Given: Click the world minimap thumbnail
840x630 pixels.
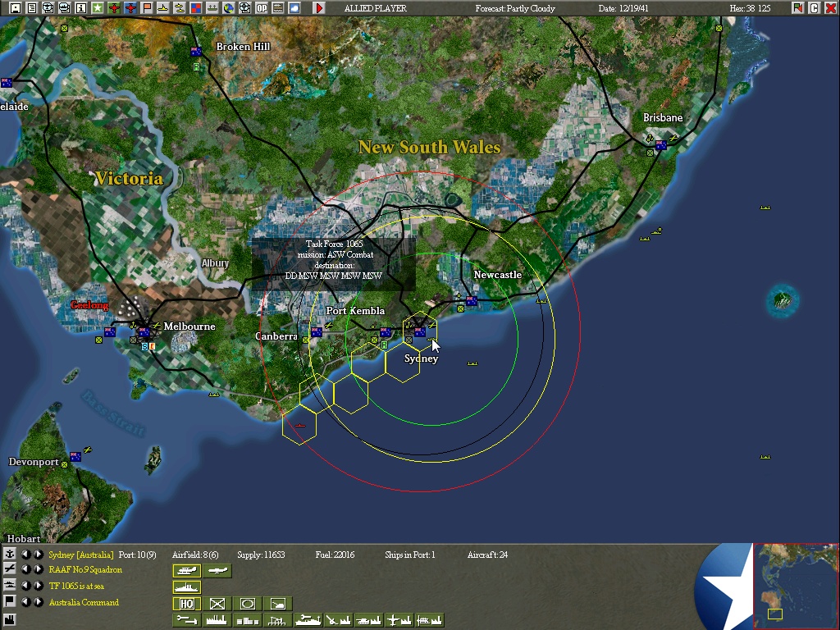Looking at the screenshot, I should [x=796, y=586].
